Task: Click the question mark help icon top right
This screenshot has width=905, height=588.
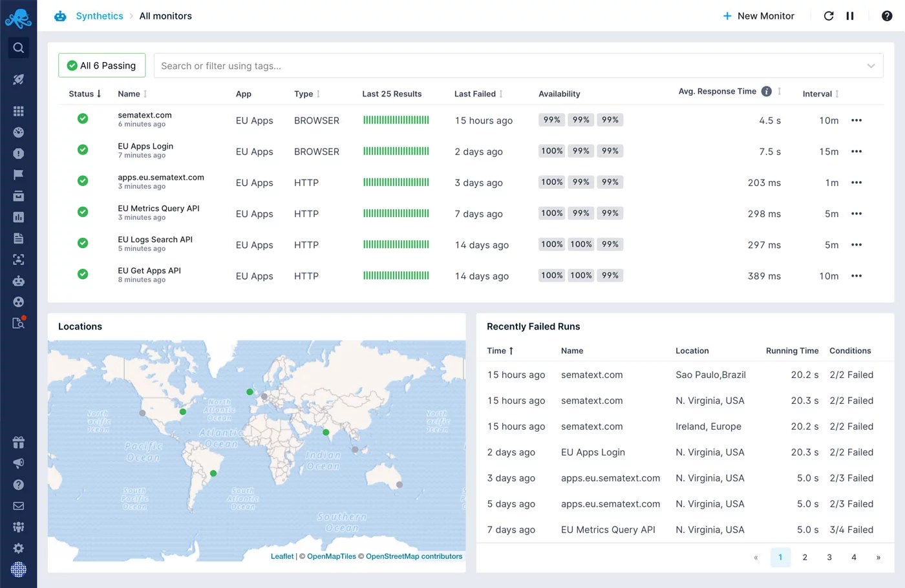Action: point(888,16)
